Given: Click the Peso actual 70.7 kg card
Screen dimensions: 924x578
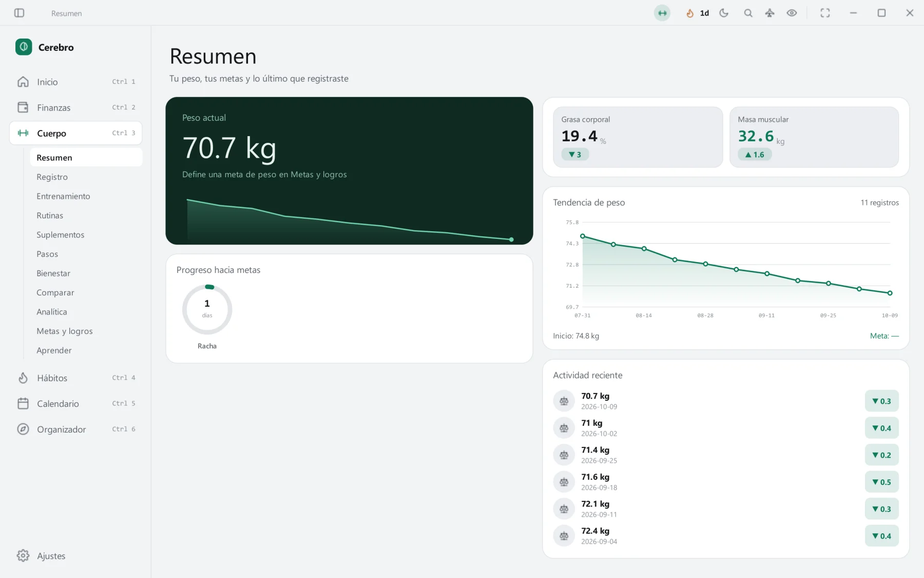Looking at the screenshot, I should tap(349, 171).
